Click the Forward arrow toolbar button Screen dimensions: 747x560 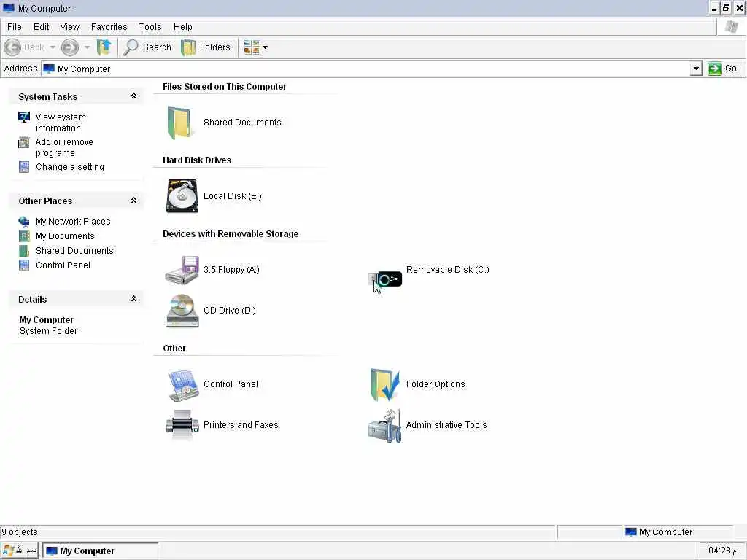[x=70, y=47]
